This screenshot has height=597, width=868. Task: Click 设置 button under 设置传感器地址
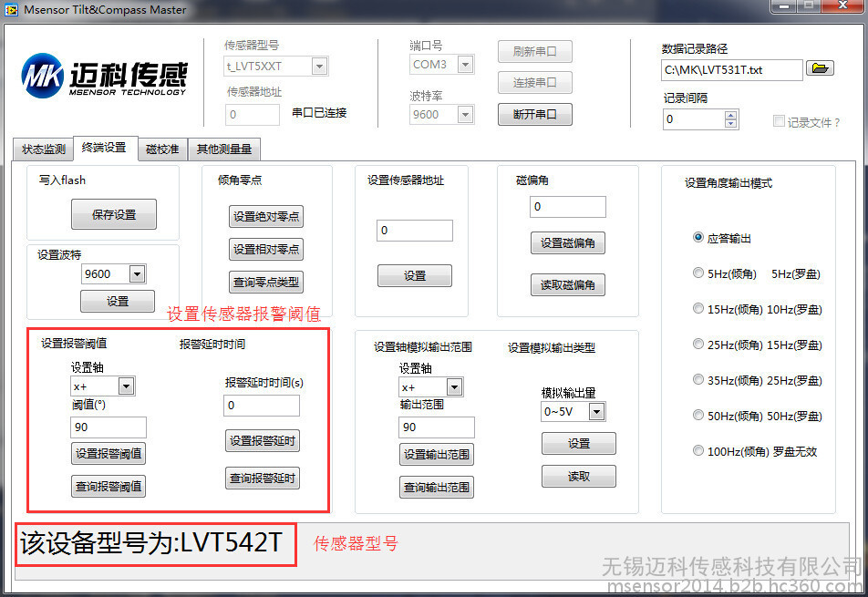click(415, 275)
